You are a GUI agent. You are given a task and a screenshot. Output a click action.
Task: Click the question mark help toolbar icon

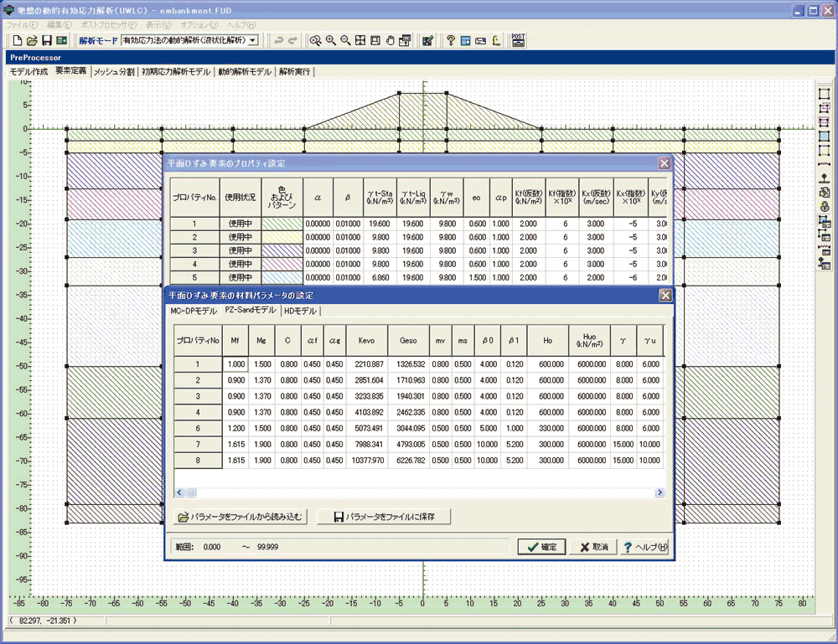coord(450,40)
